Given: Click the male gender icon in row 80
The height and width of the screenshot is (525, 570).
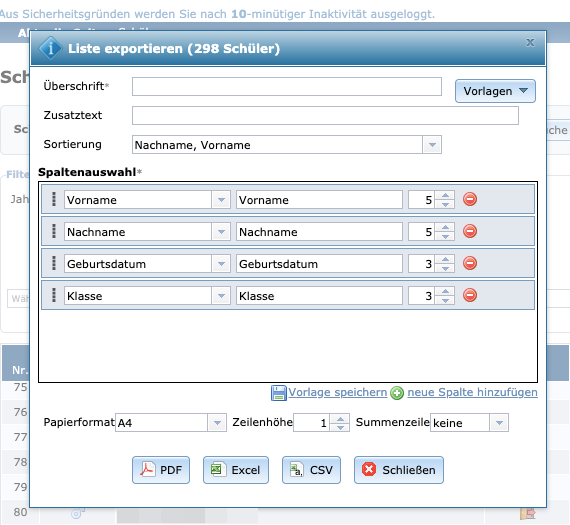Looking at the screenshot, I should 78,513.
